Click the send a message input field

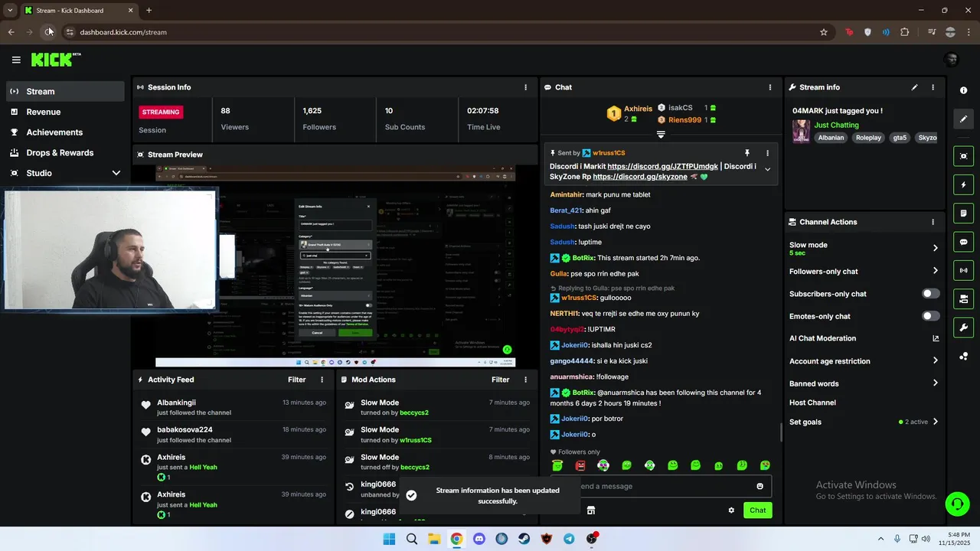[x=661, y=486]
